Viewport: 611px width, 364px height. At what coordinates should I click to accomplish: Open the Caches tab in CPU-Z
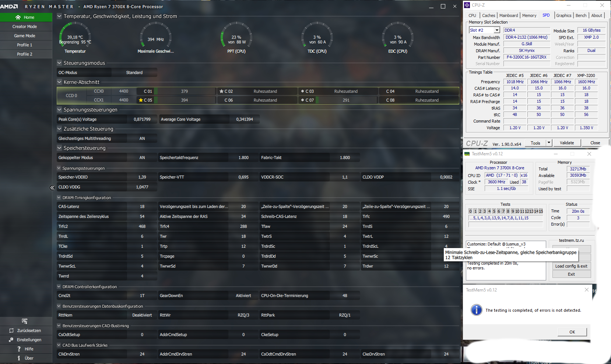coord(489,15)
